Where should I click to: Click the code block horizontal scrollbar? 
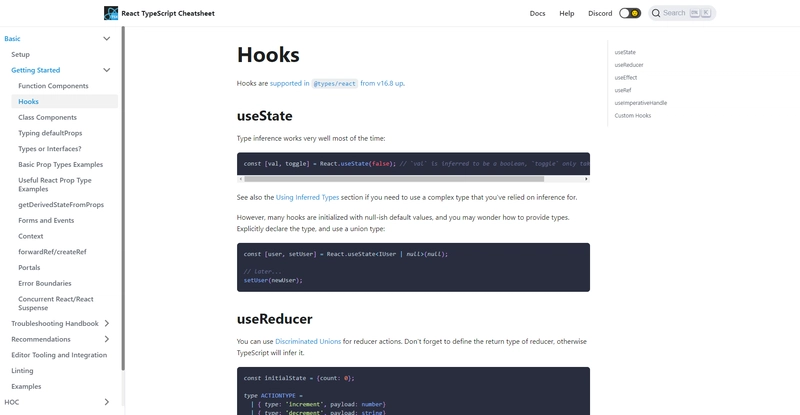click(x=394, y=179)
